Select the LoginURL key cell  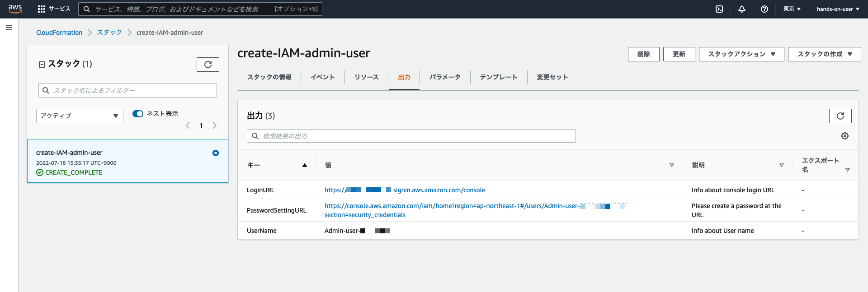click(260, 190)
